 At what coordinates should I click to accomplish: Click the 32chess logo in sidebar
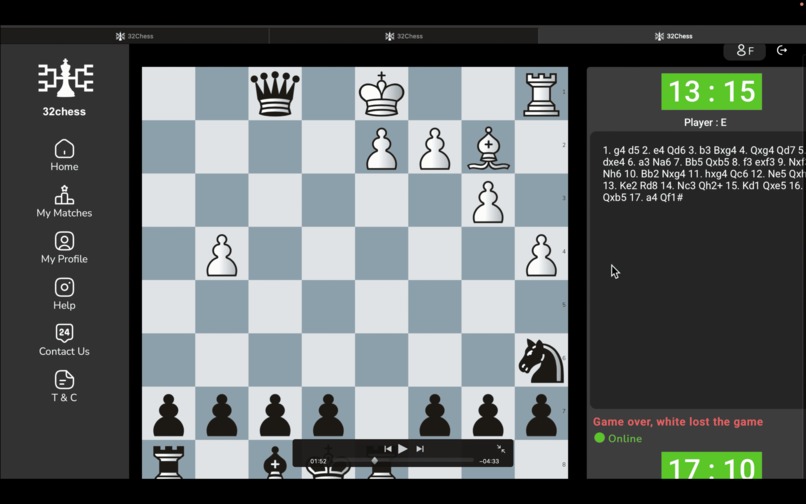pyautogui.click(x=65, y=87)
